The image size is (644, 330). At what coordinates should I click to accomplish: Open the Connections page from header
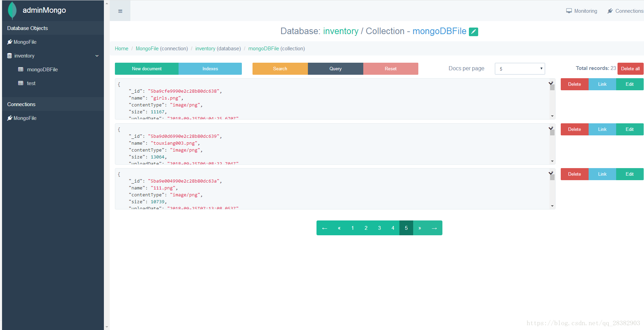coord(625,11)
